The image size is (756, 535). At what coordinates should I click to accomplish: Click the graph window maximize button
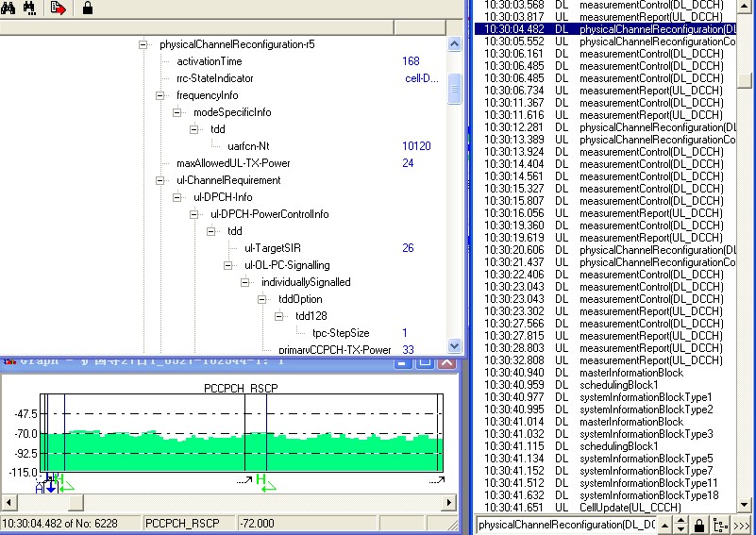[427, 361]
